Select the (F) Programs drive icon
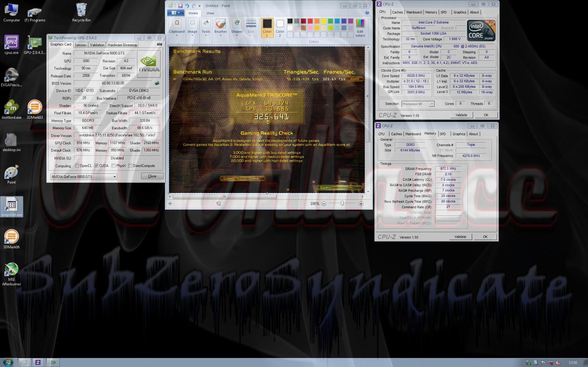 pos(35,15)
